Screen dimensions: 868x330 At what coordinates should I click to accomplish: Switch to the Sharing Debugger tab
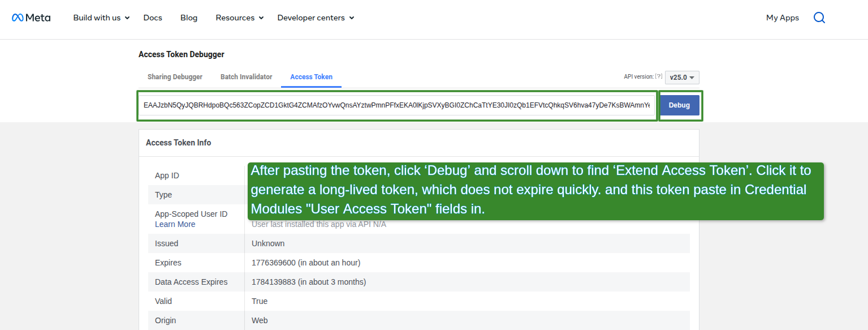[175, 77]
